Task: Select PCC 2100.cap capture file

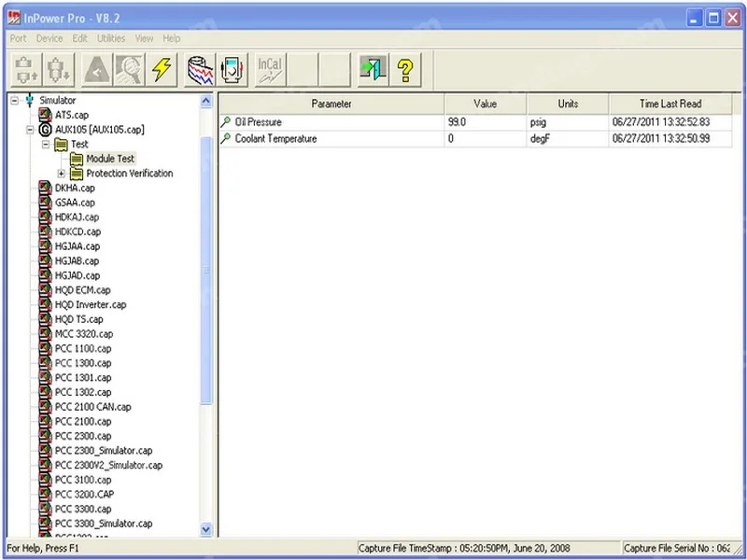Action: point(83,422)
